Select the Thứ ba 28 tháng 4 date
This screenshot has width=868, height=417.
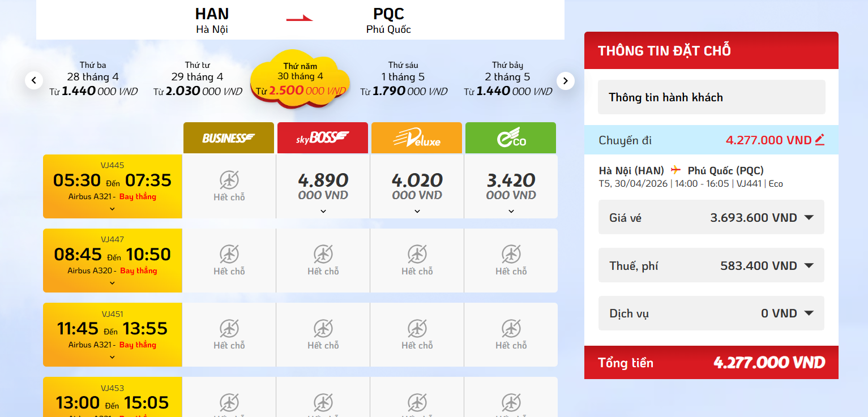pyautogui.click(x=93, y=79)
